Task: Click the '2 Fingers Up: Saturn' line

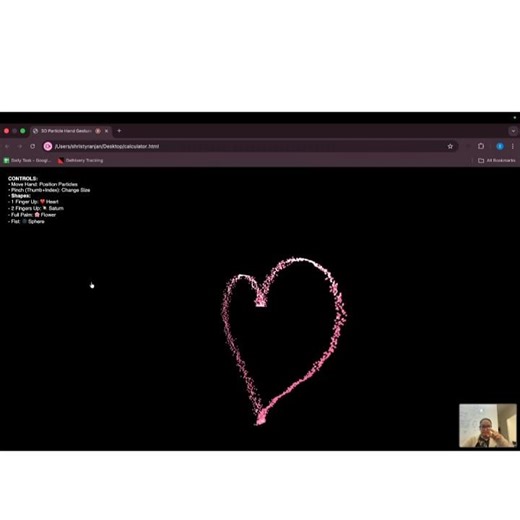Action: click(x=36, y=208)
